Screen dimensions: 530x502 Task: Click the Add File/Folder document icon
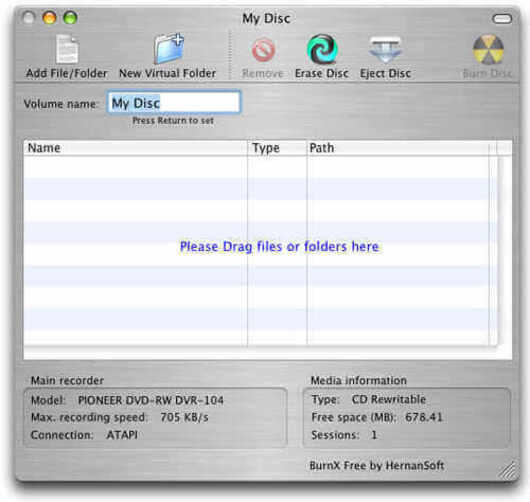pyautogui.click(x=67, y=49)
